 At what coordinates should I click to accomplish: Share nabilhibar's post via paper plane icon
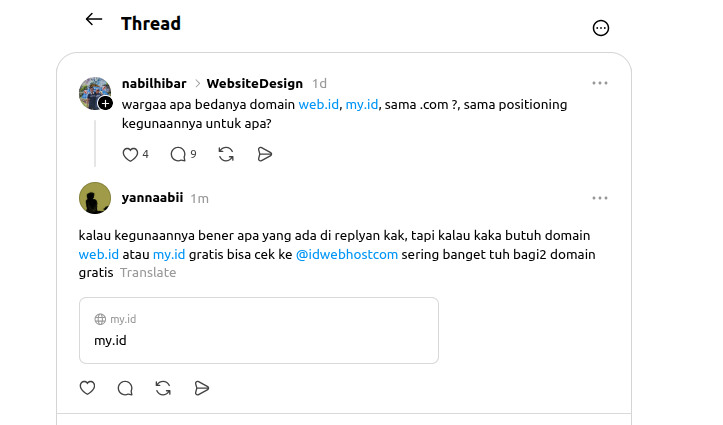(265, 154)
